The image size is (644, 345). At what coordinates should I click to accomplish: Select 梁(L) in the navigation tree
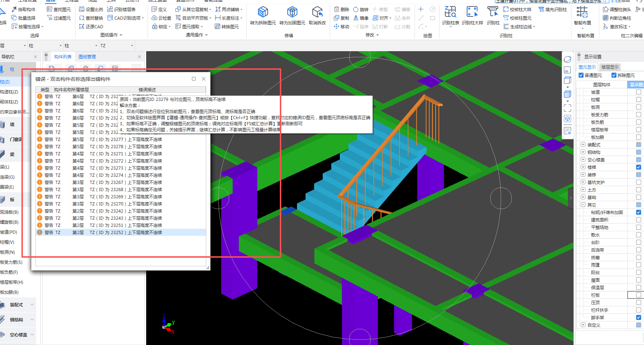[5, 167]
